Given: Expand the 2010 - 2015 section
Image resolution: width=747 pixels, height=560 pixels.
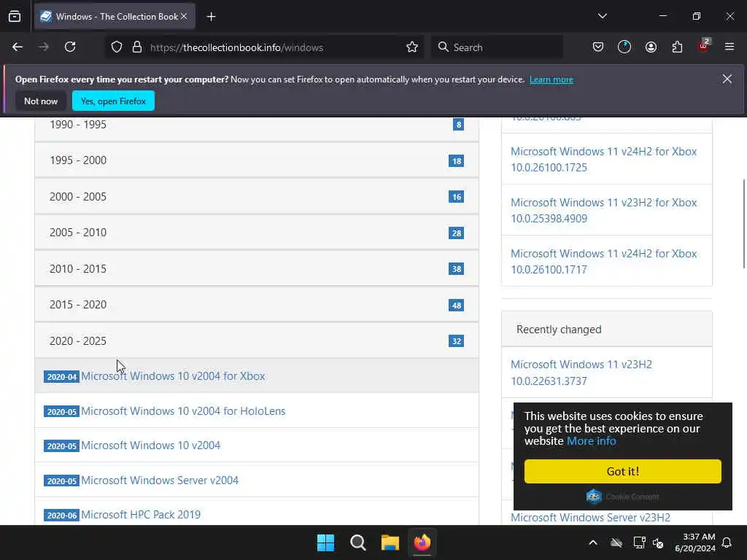Looking at the screenshot, I should point(256,269).
